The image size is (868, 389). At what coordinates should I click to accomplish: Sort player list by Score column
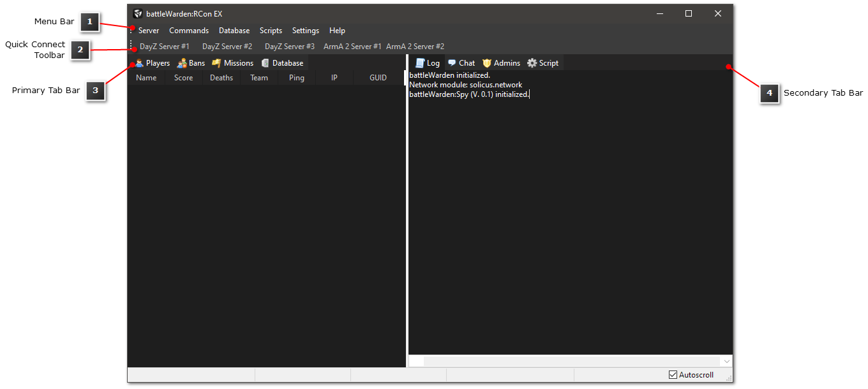pyautogui.click(x=184, y=78)
